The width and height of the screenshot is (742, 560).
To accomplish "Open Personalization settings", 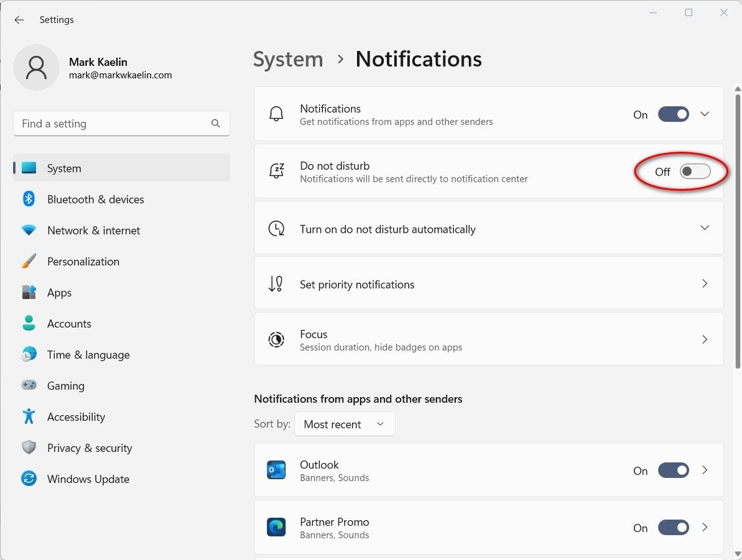I will [x=122, y=261].
